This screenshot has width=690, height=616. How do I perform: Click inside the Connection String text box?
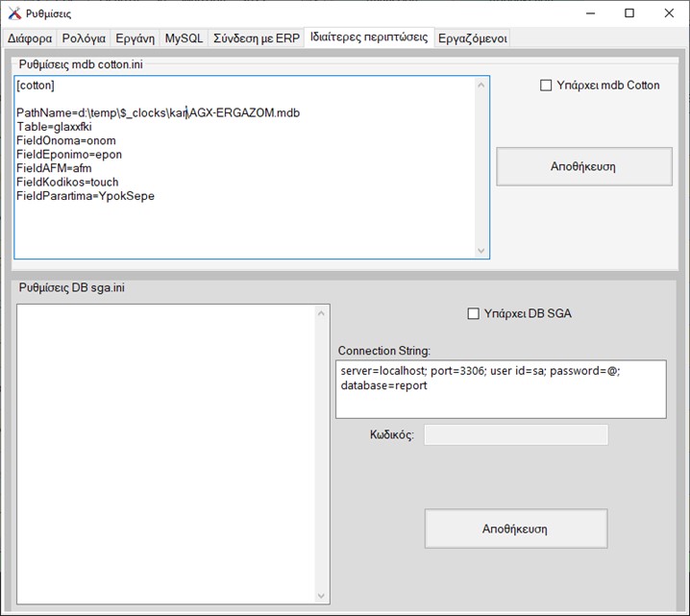point(500,389)
